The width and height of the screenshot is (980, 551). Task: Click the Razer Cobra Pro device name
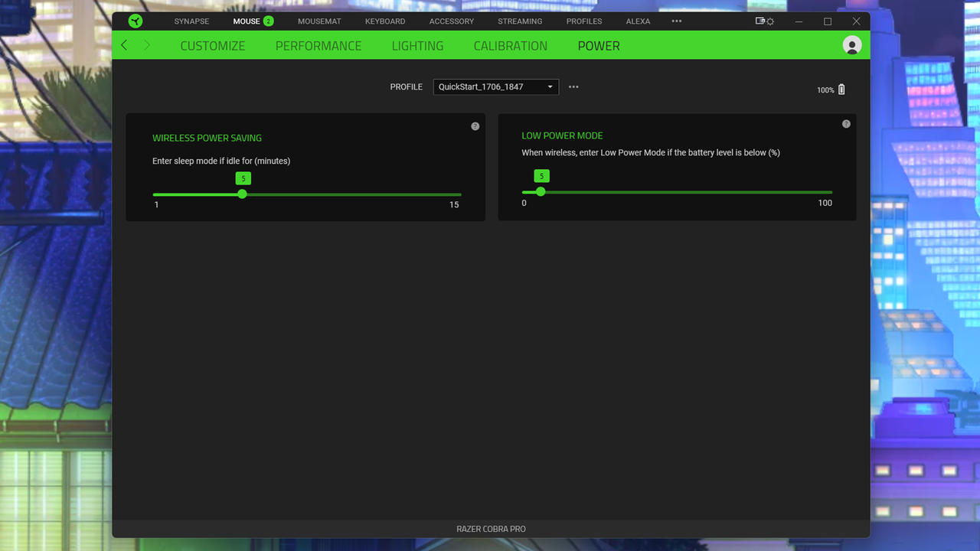(491, 529)
